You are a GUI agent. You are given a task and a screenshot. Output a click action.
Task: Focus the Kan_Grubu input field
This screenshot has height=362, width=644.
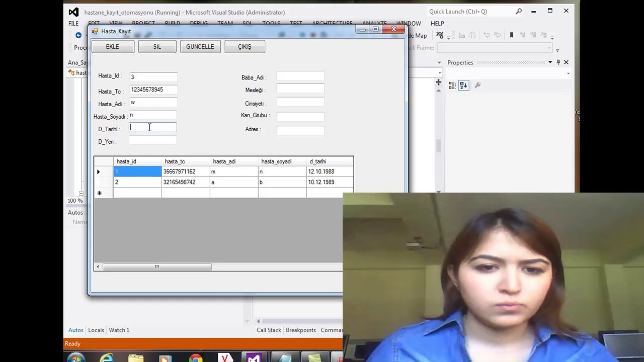coord(300,116)
